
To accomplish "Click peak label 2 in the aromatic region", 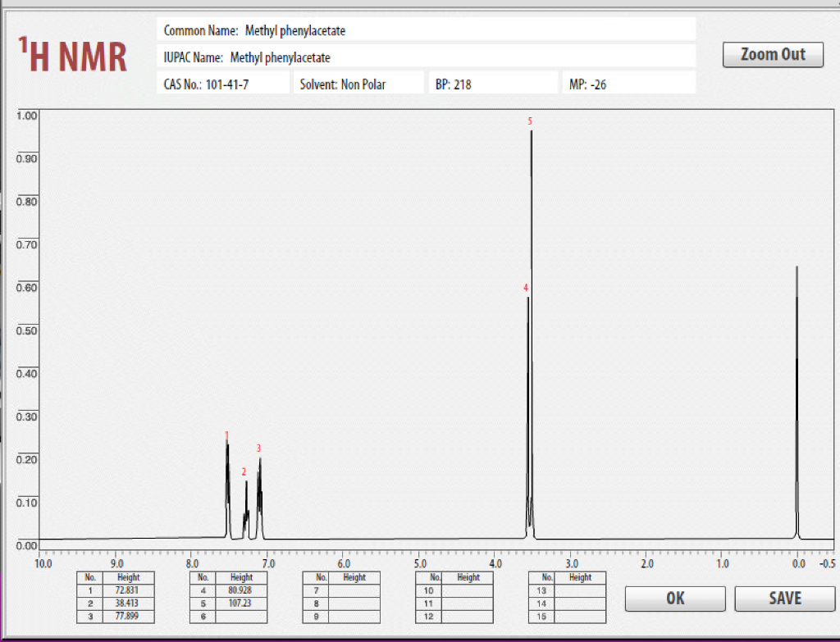I will coord(244,472).
